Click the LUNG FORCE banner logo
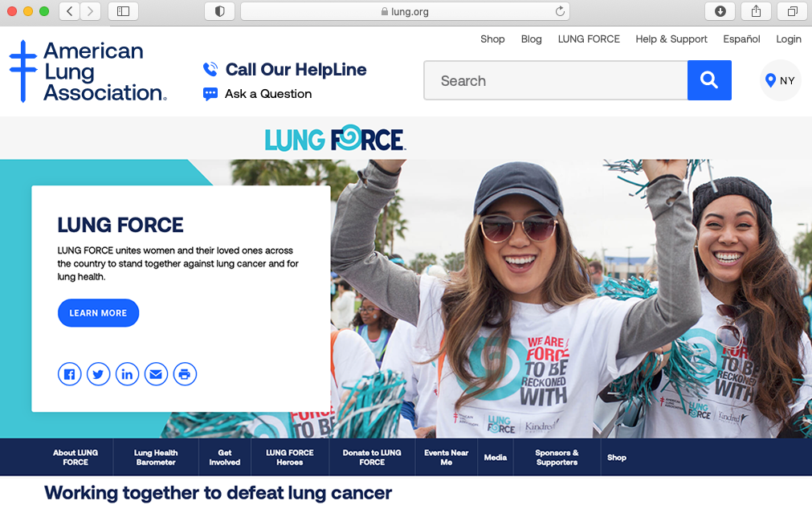The image size is (812, 509). pos(335,138)
